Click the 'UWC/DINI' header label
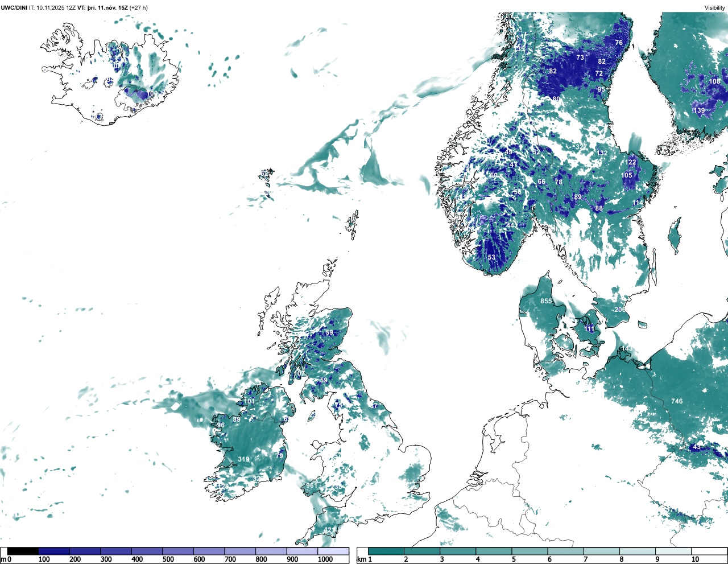Image resolution: width=728 pixels, height=564 pixels. 14,7
